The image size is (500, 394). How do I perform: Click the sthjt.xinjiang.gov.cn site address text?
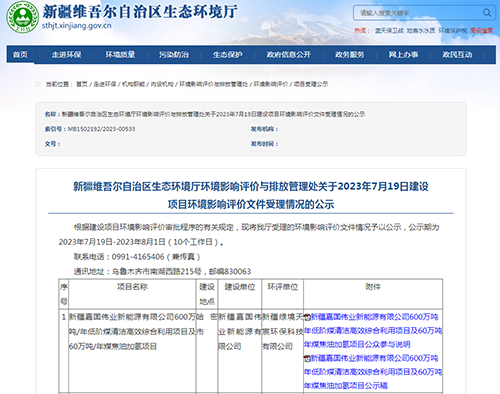[x=76, y=26]
